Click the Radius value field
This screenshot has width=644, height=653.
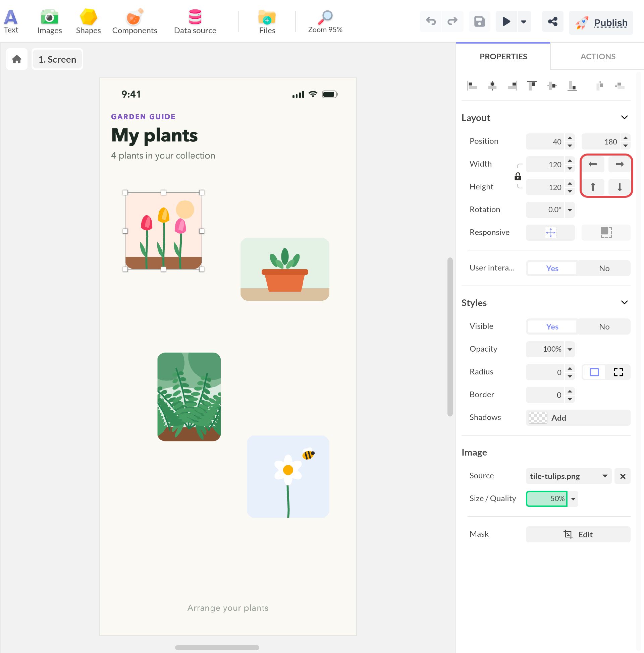pos(545,372)
